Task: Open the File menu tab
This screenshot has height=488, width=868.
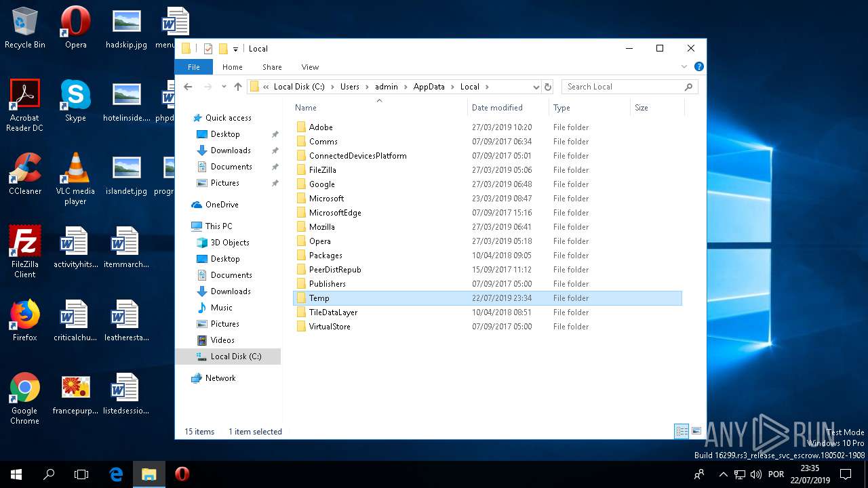Action: (194, 66)
